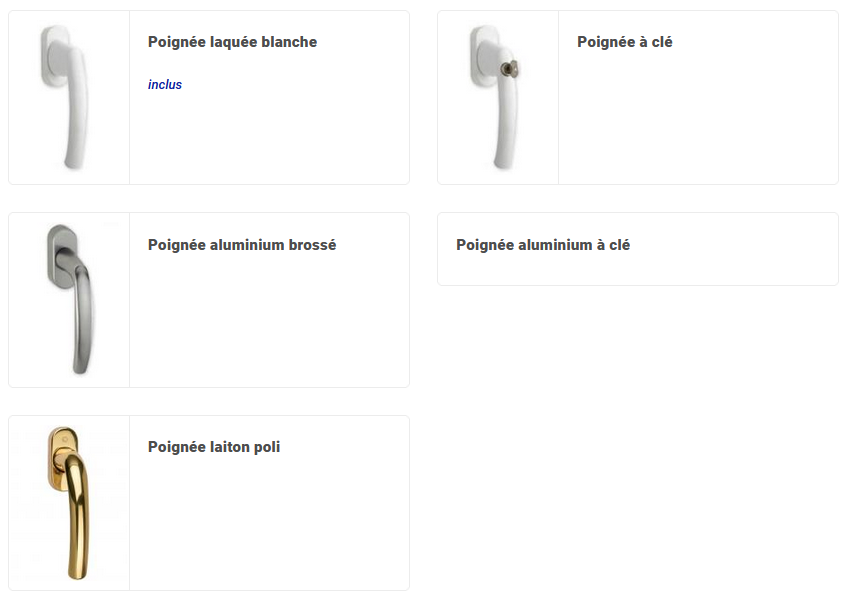Click blank area below "Poignée à clé"
Viewport: 855px width, 601px height.
(698, 120)
